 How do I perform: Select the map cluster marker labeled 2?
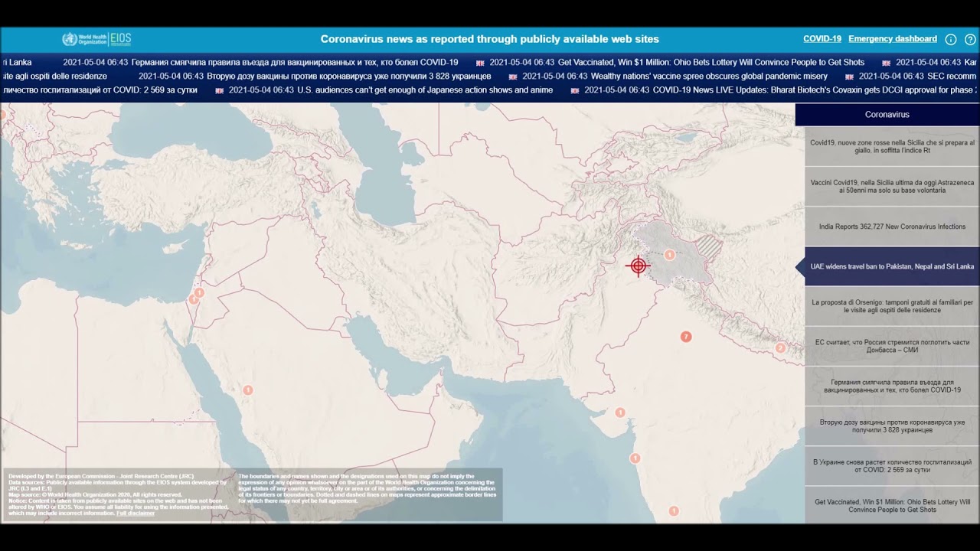pyautogui.click(x=780, y=347)
